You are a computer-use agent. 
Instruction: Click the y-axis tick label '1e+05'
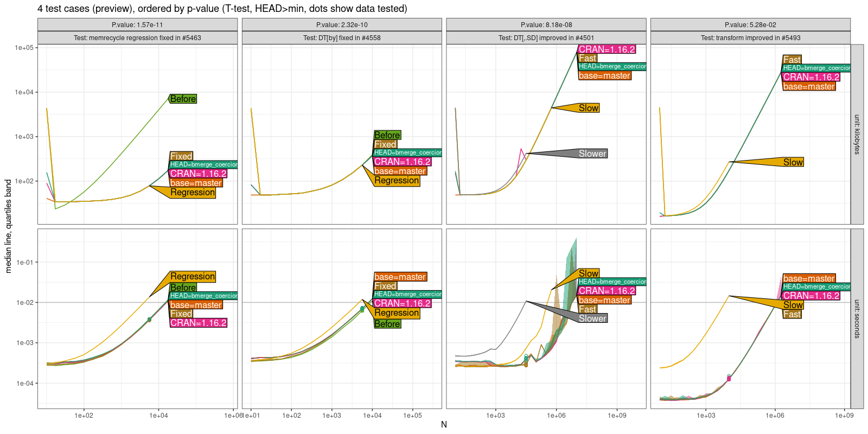(x=24, y=48)
